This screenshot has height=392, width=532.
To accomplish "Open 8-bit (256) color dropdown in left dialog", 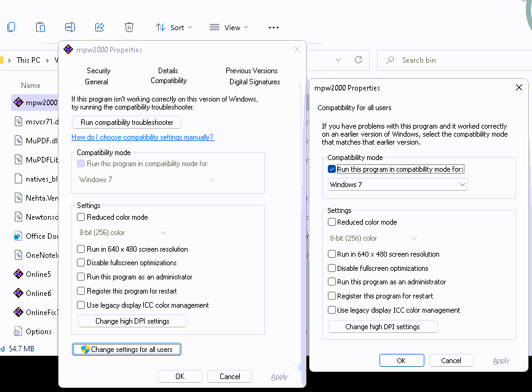I will pyautogui.click(x=123, y=233).
